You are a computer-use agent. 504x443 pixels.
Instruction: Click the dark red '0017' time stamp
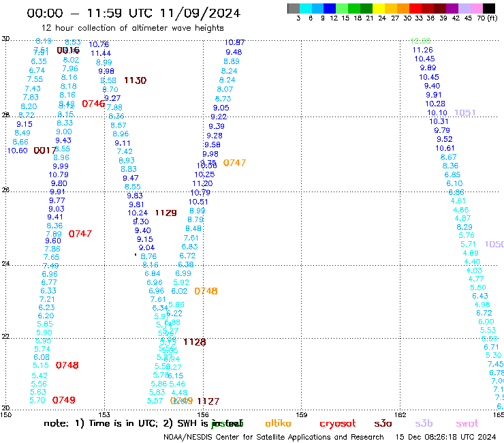(45, 151)
